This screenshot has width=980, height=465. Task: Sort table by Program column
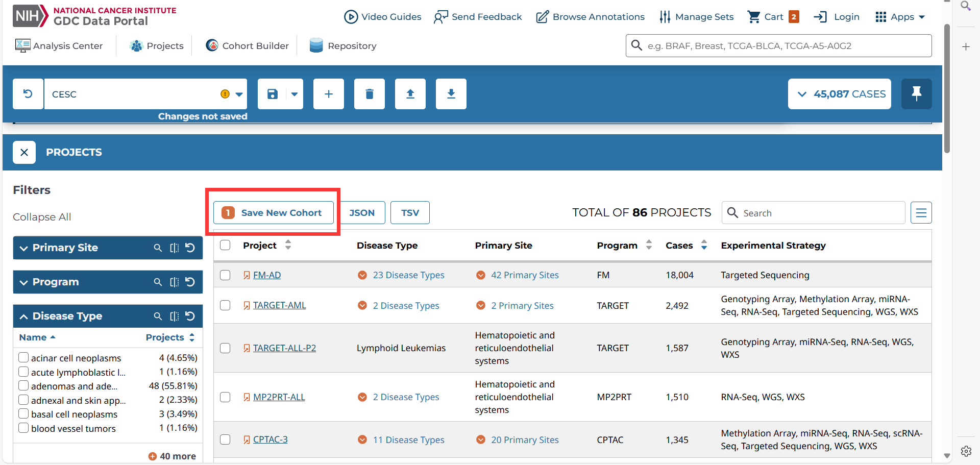point(649,245)
